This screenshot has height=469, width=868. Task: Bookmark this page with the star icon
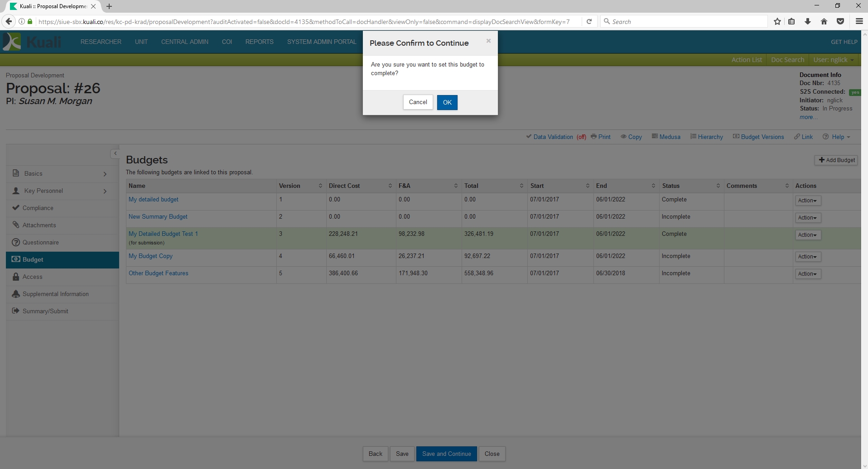777,21
